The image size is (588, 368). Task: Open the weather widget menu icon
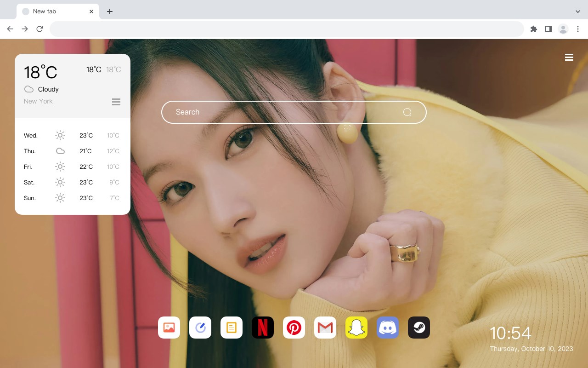[116, 102]
